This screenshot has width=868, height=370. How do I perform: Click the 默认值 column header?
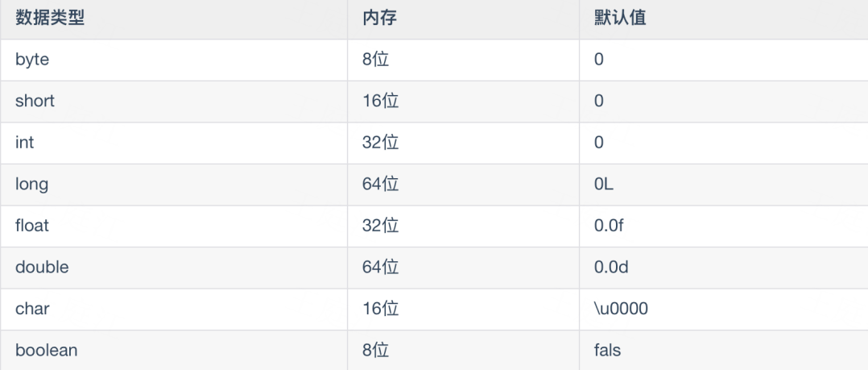click(724, 19)
